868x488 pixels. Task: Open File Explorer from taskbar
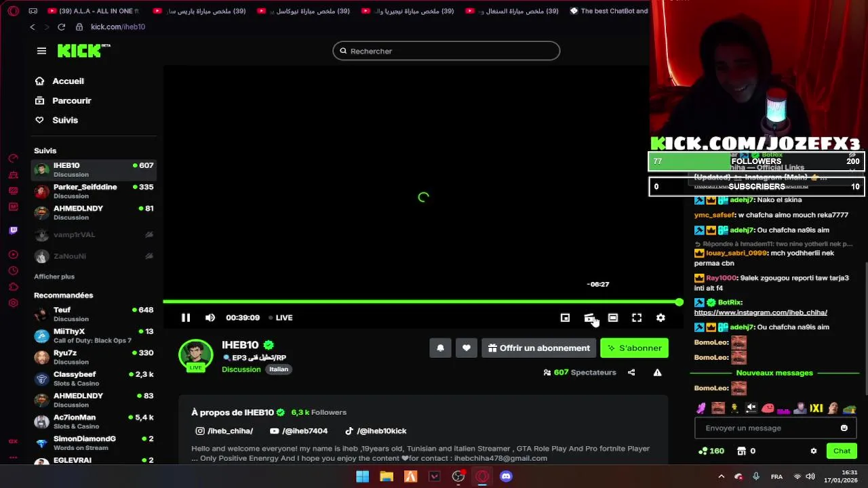[387, 476]
